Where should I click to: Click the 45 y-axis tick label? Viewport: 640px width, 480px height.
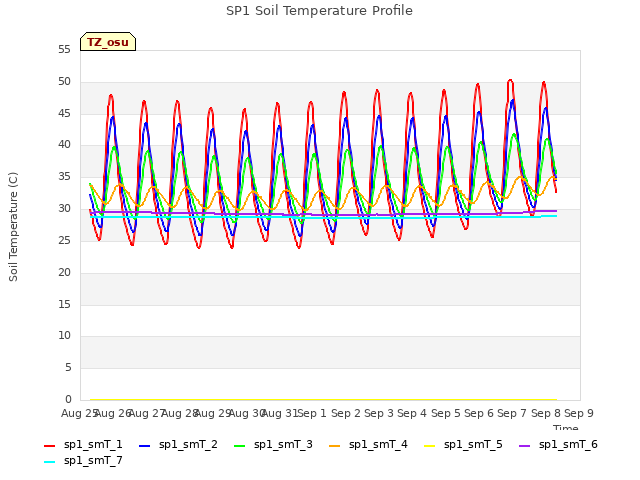(x=64, y=113)
